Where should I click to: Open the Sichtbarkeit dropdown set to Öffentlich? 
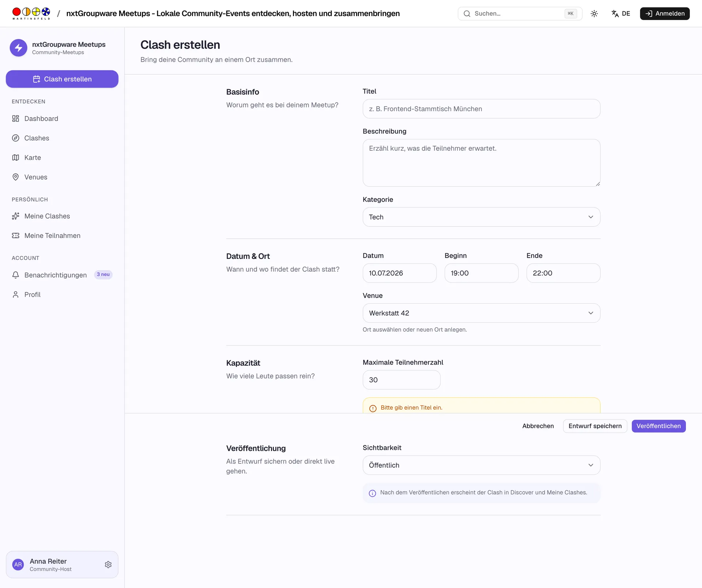(x=481, y=465)
